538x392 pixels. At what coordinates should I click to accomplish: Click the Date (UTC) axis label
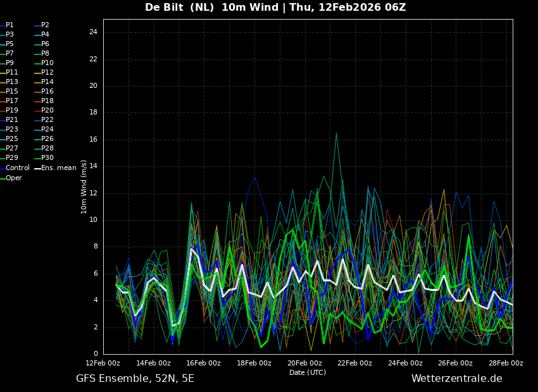308,372
